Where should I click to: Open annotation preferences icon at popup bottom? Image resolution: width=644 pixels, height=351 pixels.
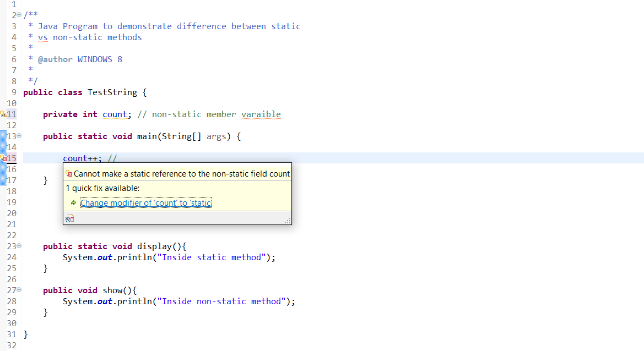pos(70,218)
